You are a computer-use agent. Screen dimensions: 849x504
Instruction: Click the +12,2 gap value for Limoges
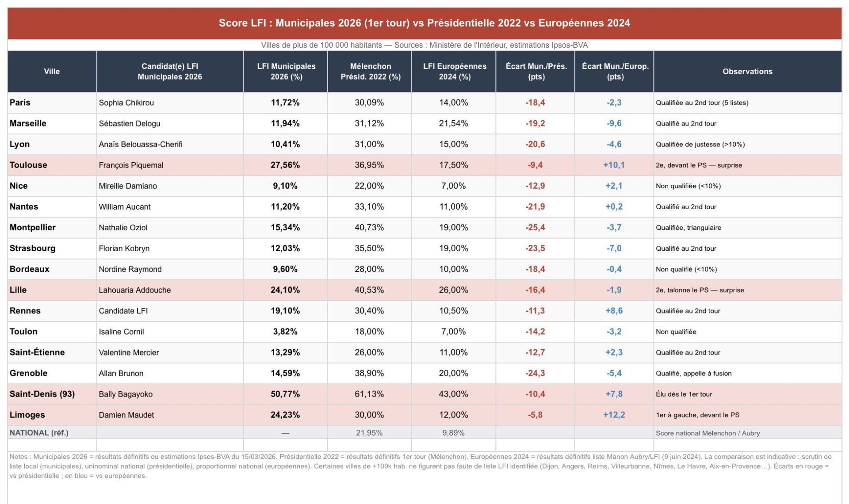(x=614, y=415)
